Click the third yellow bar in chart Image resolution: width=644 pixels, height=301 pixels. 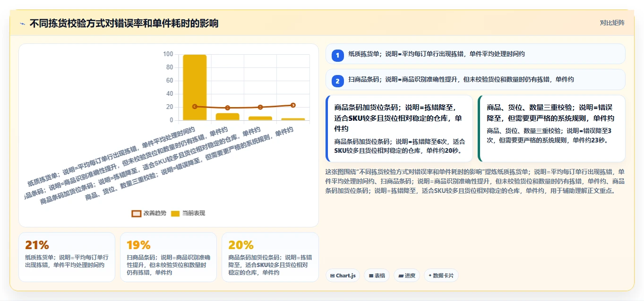coord(260,118)
